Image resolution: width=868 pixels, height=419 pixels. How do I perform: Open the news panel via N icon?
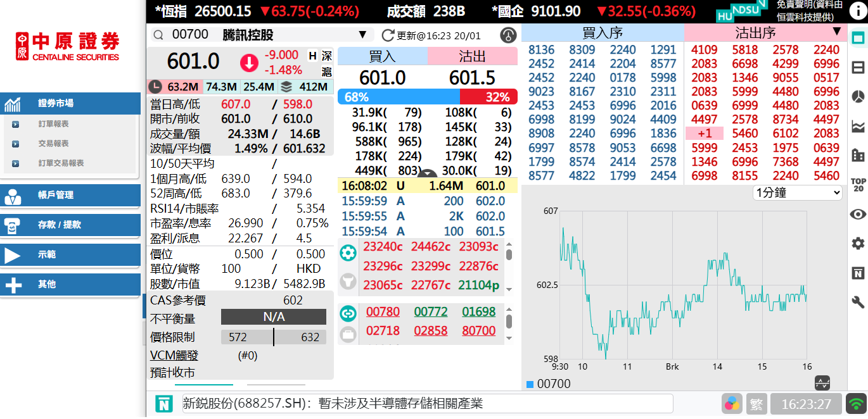[x=857, y=271]
